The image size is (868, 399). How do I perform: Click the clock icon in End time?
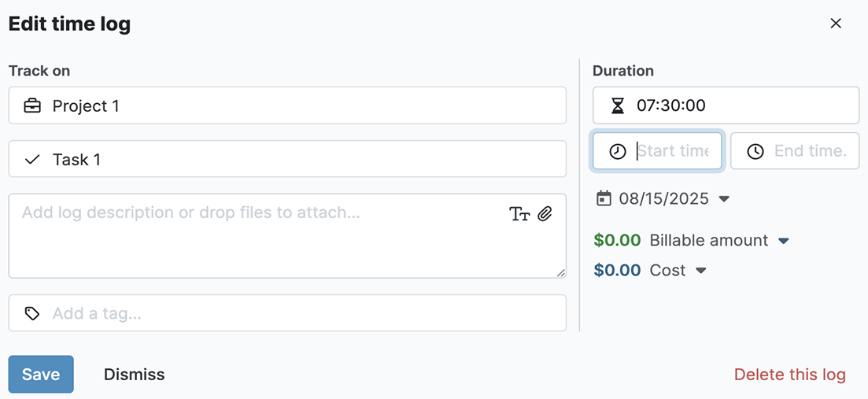(755, 151)
